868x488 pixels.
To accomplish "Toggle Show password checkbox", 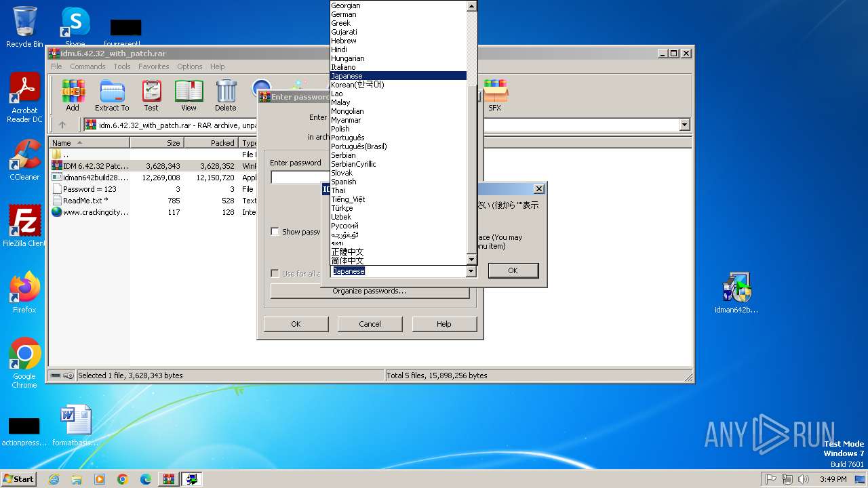I will 275,232.
